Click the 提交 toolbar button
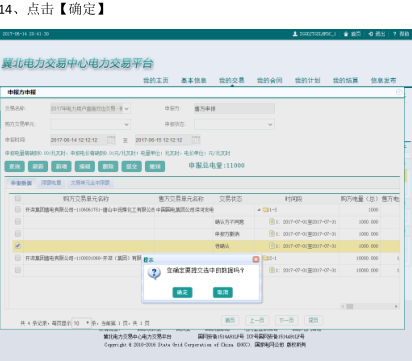412x361 pixels. click(x=132, y=166)
